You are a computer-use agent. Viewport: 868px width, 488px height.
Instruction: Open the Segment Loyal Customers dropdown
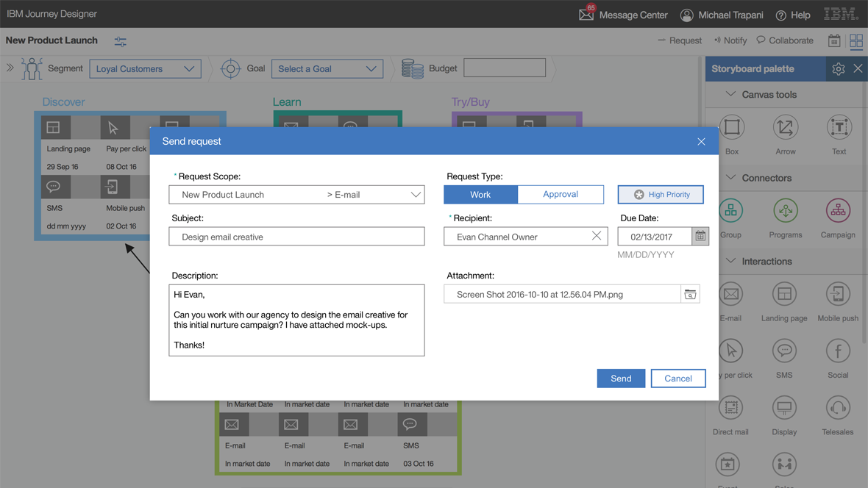(x=145, y=68)
